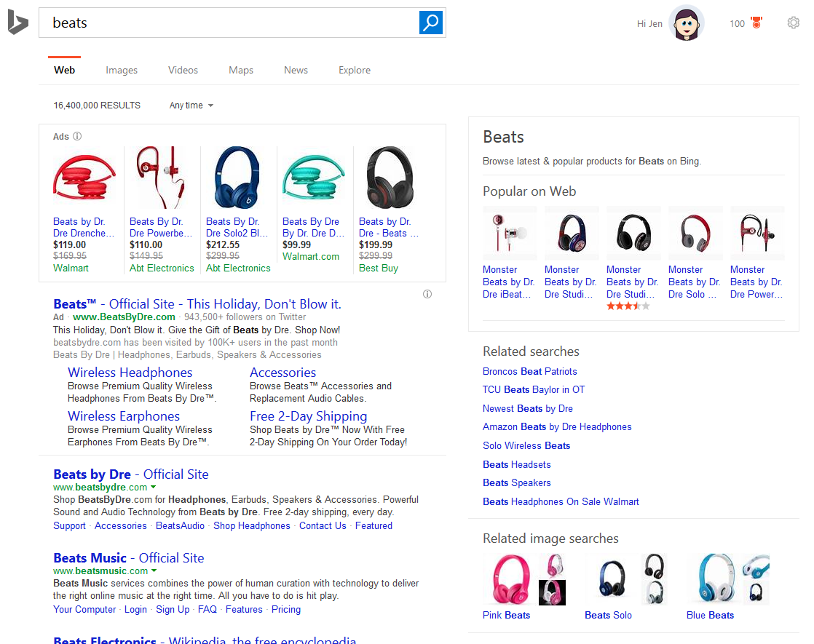Switch to the News tab
The image size is (814, 644).
point(296,71)
